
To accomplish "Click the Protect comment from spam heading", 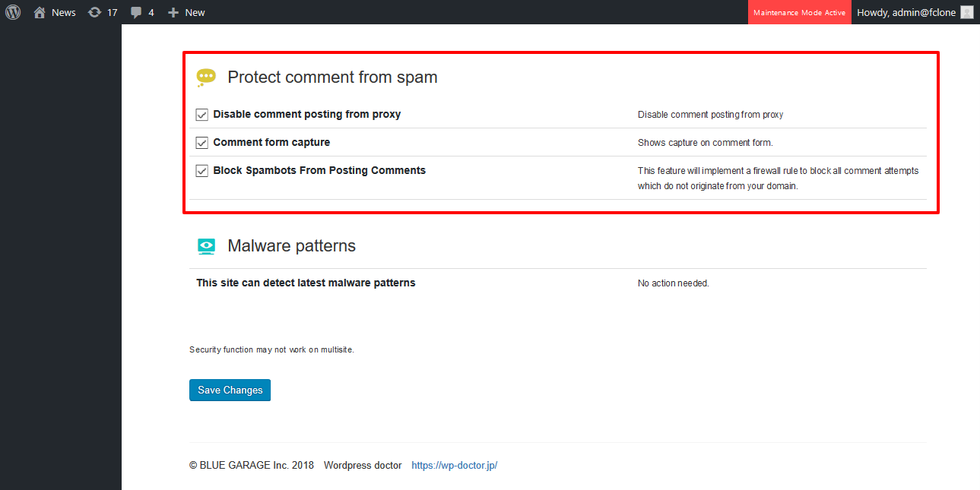I will (332, 77).
